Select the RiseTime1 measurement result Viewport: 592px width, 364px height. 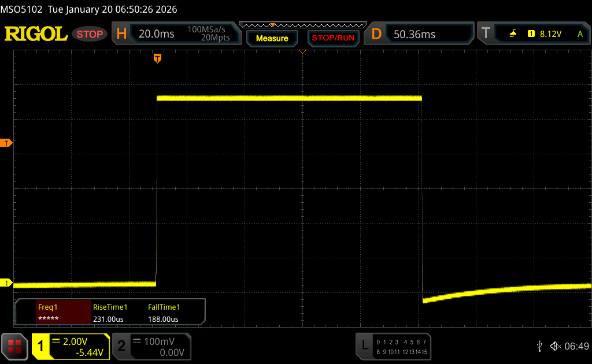point(110,313)
